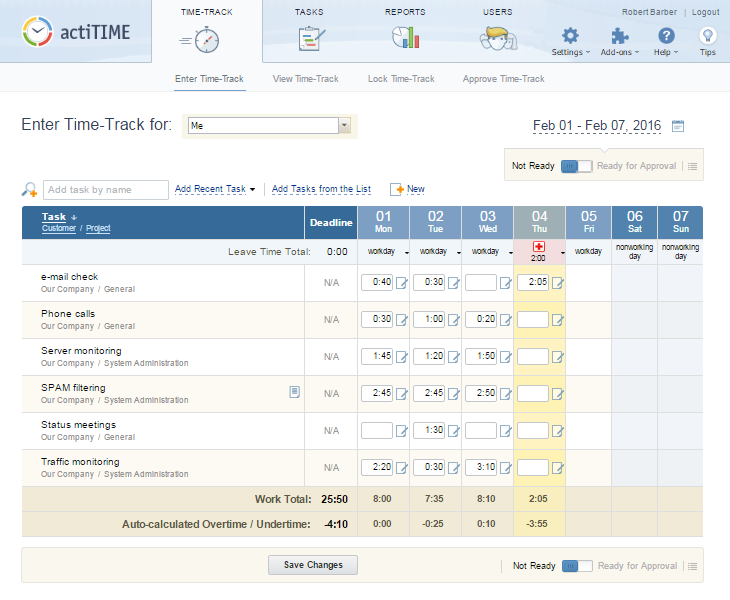Open the Reports chart icon

point(405,37)
